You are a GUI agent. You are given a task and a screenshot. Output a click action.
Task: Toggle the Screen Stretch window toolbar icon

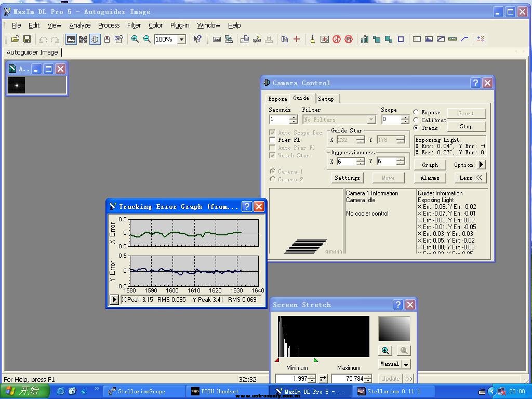point(71,39)
